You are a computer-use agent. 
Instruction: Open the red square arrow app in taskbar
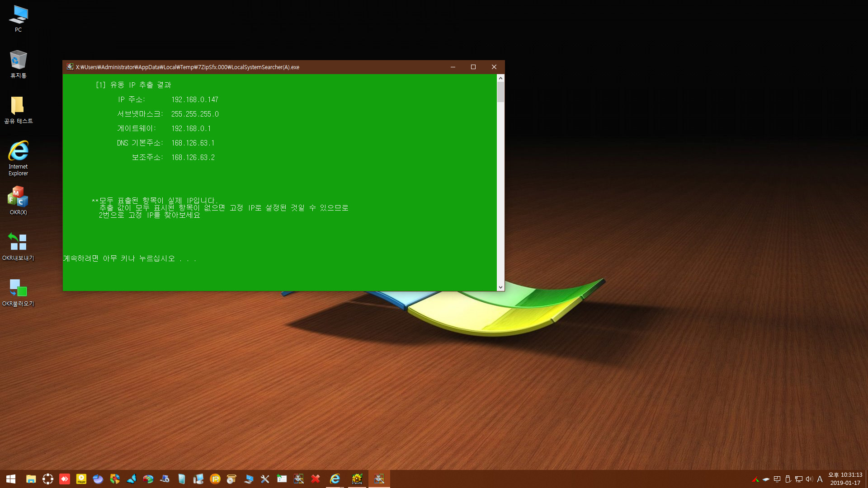(65, 479)
